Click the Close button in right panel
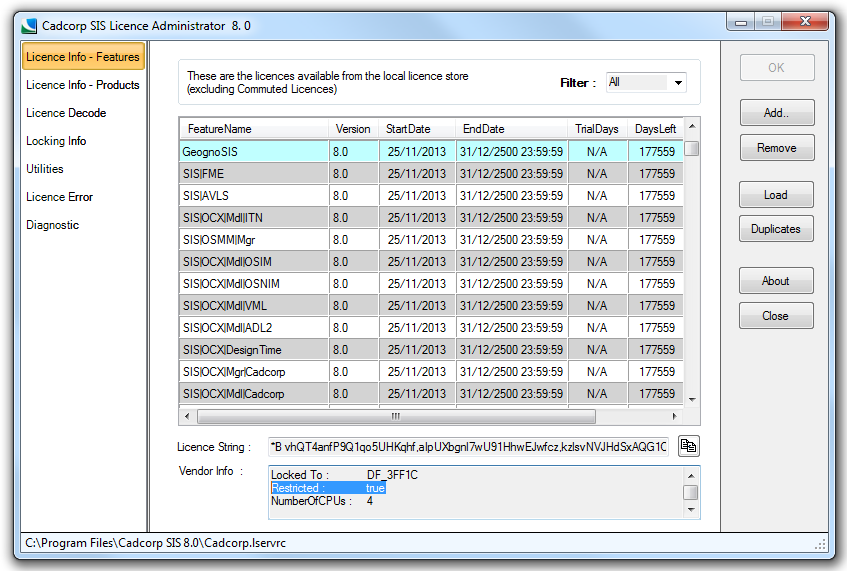Screen dimensions: 847x571 tap(776, 316)
